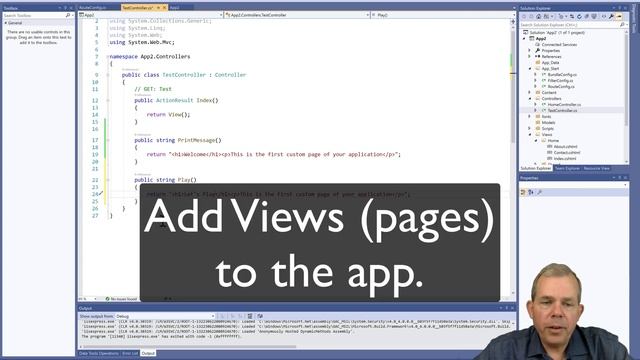The image size is (640, 360).
Task: Collapse the Controllers folder
Action: pos(530,98)
